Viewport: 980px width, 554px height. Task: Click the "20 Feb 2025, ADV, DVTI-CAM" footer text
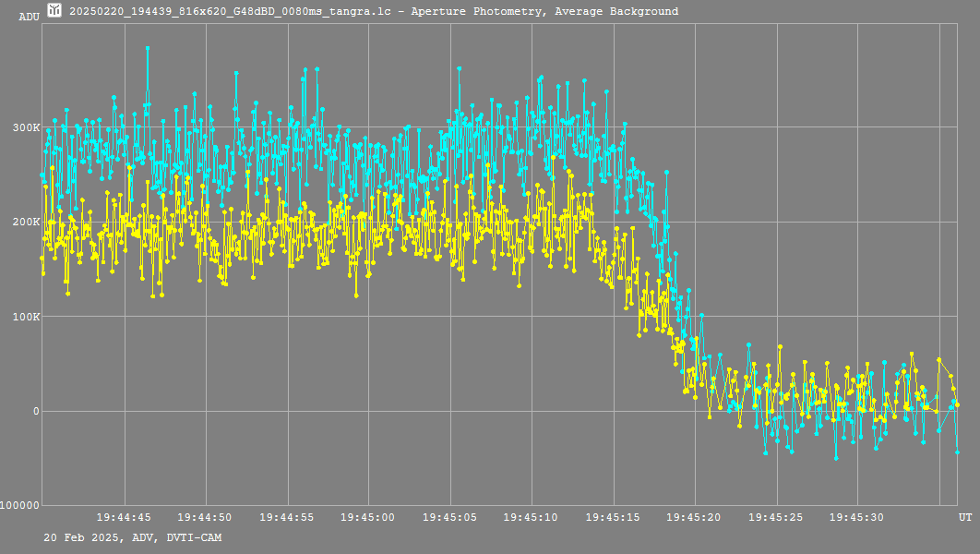133,537
